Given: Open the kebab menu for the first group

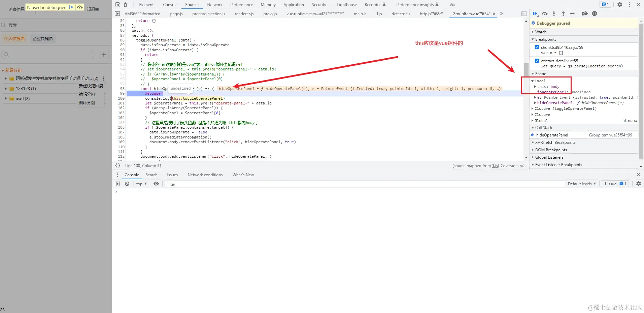Looking at the screenshot, I should click(104, 79).
